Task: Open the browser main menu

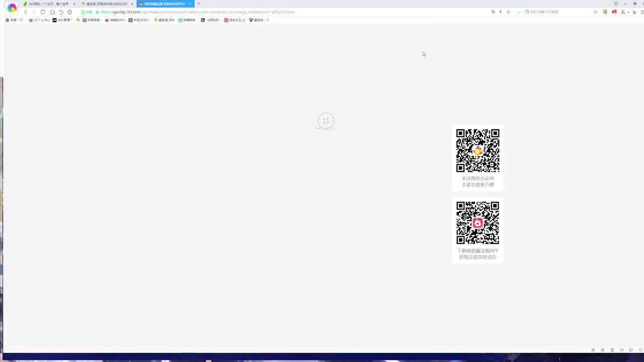Action: [x=641, y=12]
